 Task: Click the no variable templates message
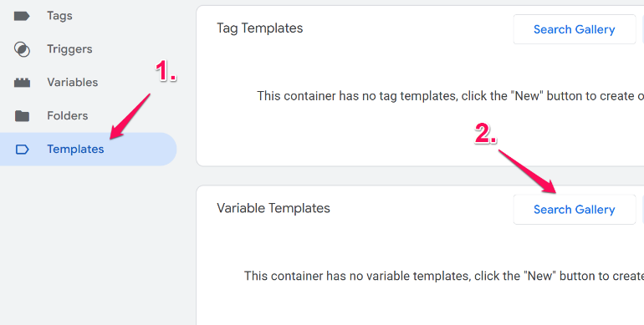(x=443, y=276)
